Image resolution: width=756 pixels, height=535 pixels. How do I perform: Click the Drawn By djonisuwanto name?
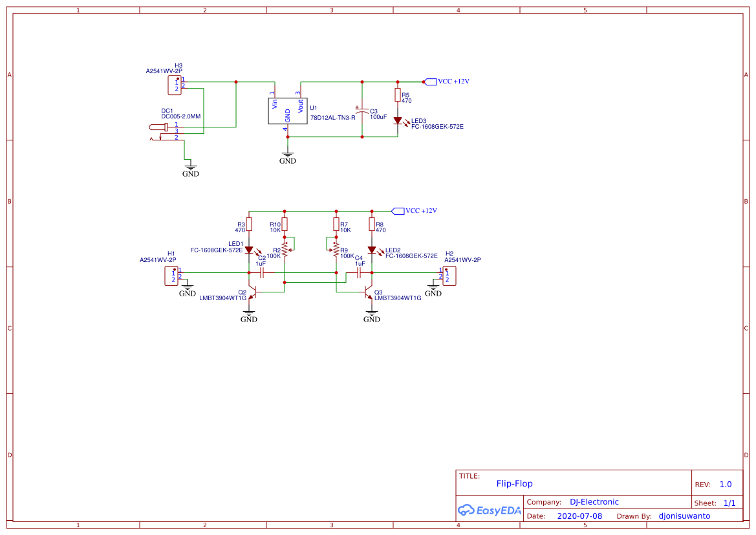click(x=686, y=516)
